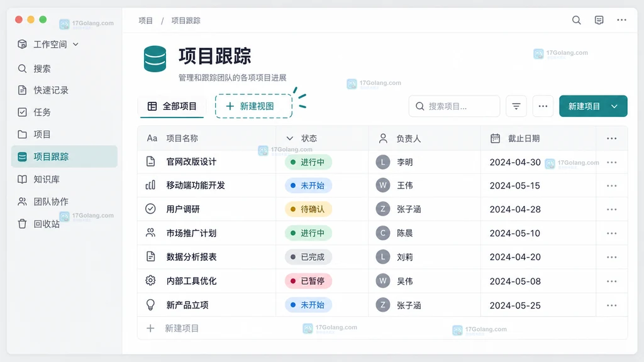This screenshot has height=362, width=644.
Task: Go to 项目 breadcrumb link
Action: 145,21
